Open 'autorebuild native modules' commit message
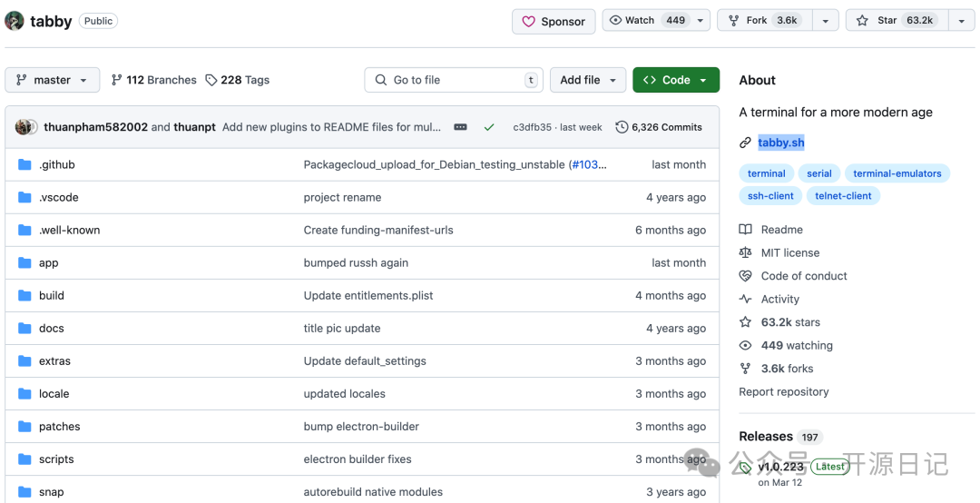The image size is (980, 503). 373,492
